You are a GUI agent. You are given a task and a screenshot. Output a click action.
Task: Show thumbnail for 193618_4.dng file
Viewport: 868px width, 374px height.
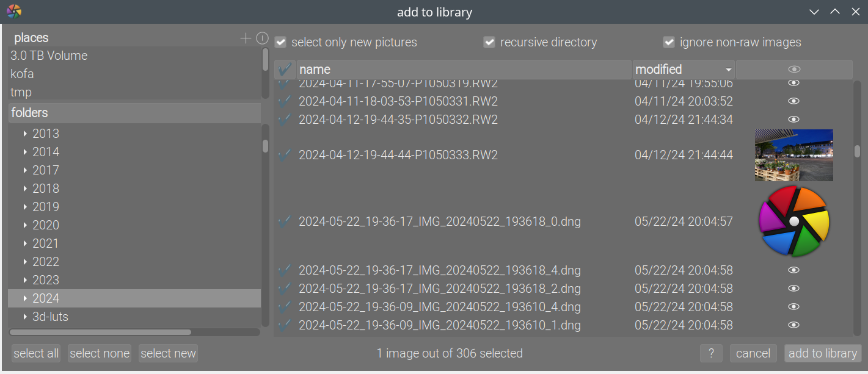[793, 270]
